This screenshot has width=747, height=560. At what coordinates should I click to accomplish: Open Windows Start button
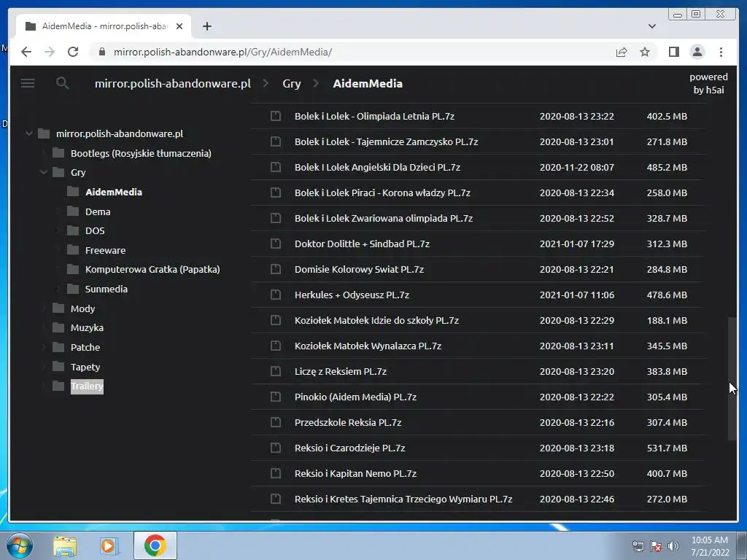(20, 545)
